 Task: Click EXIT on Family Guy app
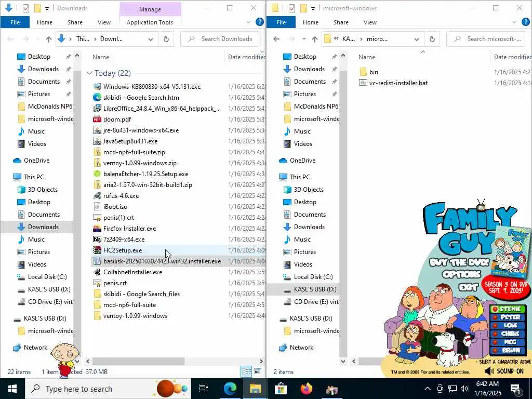pyautogui.click(x=468, y=287)
